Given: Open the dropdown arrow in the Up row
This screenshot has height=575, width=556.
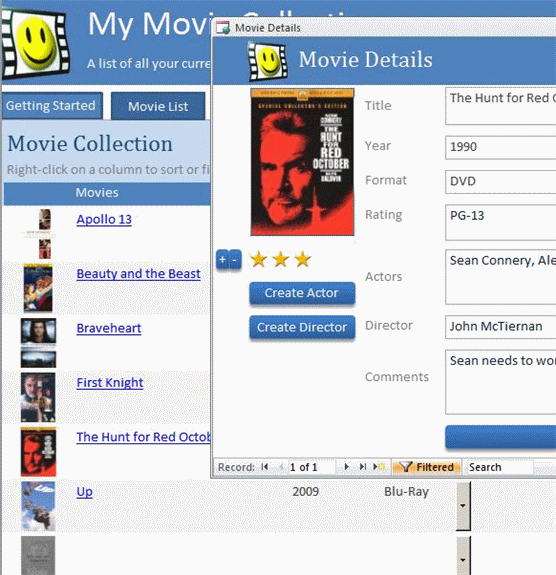Looking at the screenshot, I should (463, 506).
